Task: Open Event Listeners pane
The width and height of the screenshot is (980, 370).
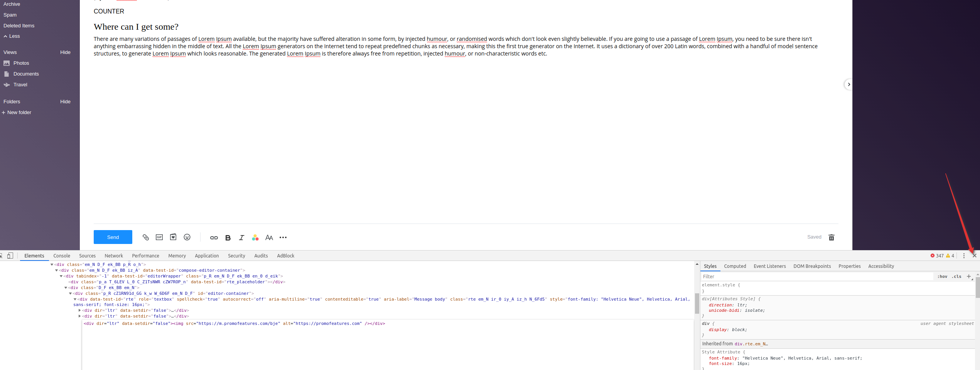Action: [769, 266]
